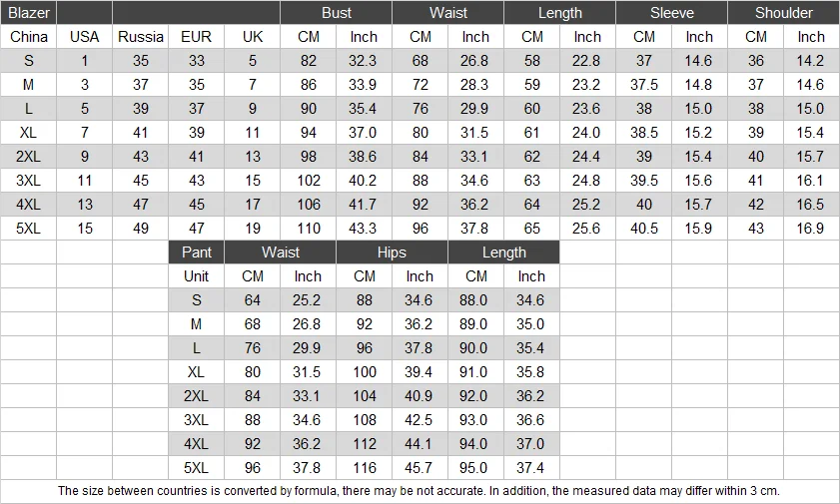Image resolution: width=840 pixels, height=504 pixels.
Task: Click the USA column label
Action: (84, 37)
